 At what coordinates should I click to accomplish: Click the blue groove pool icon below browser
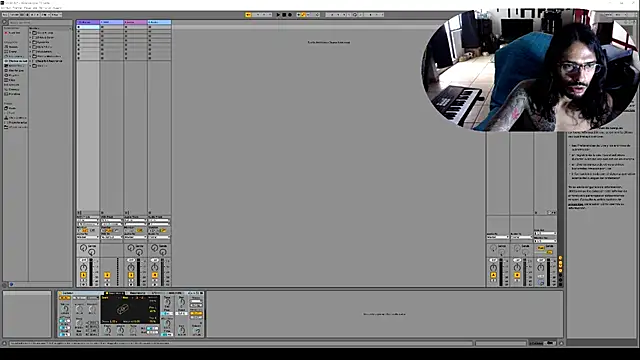(x=11, y=284)
